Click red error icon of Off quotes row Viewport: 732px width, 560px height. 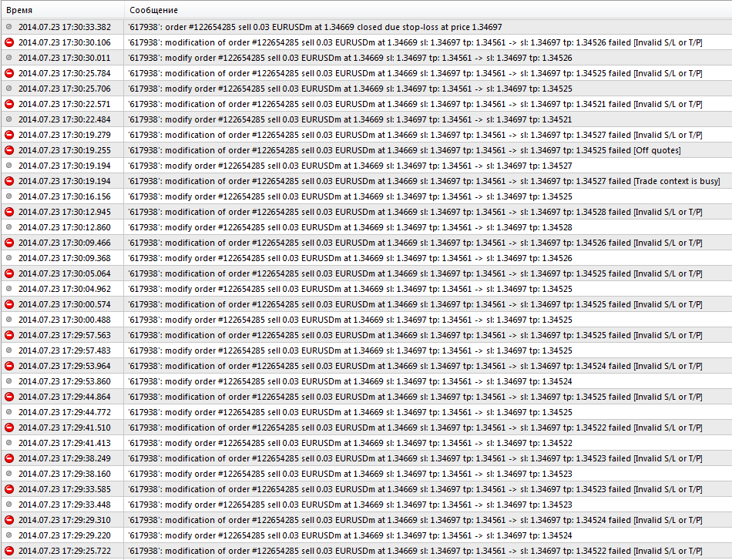point(9,150)
